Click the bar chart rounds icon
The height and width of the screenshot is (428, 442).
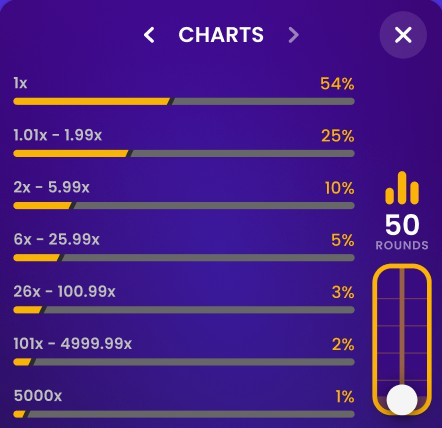(402, 188)
